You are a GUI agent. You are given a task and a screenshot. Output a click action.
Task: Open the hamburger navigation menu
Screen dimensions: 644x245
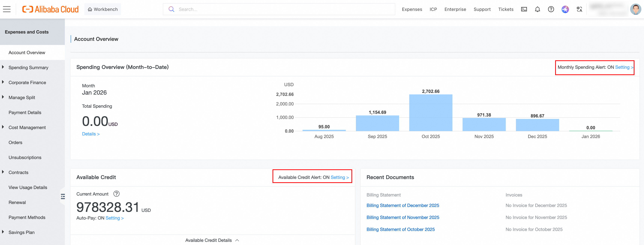[7, 9]
